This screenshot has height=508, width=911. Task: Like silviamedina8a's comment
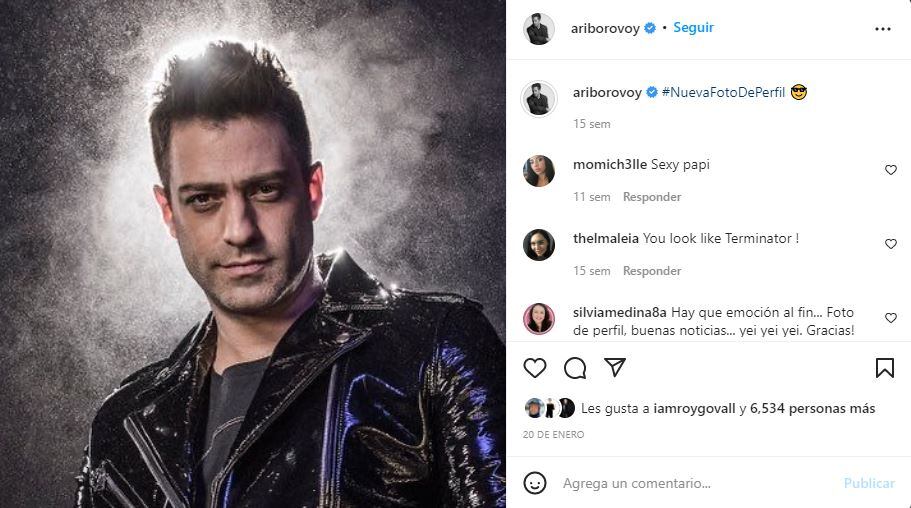click(891, 317)
